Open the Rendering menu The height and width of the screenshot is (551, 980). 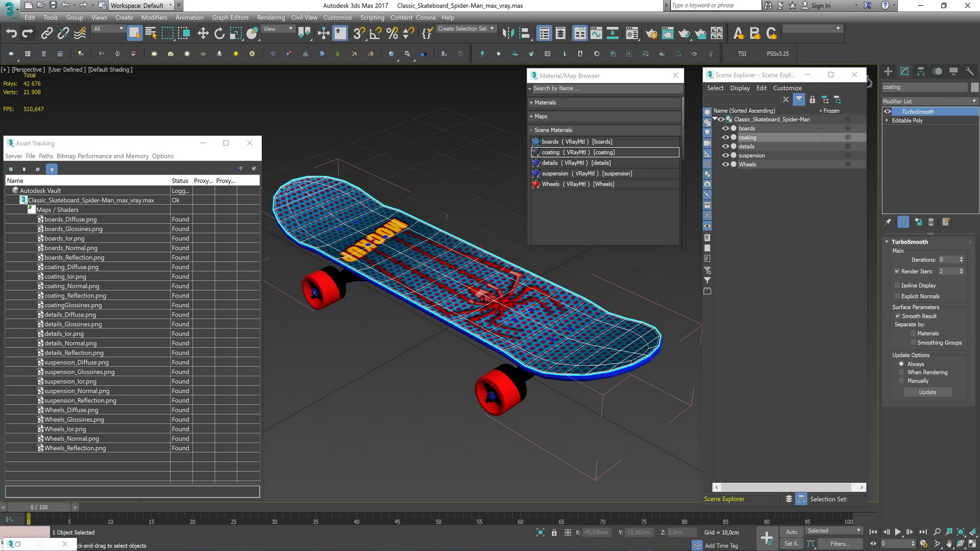tap(271, 17)
